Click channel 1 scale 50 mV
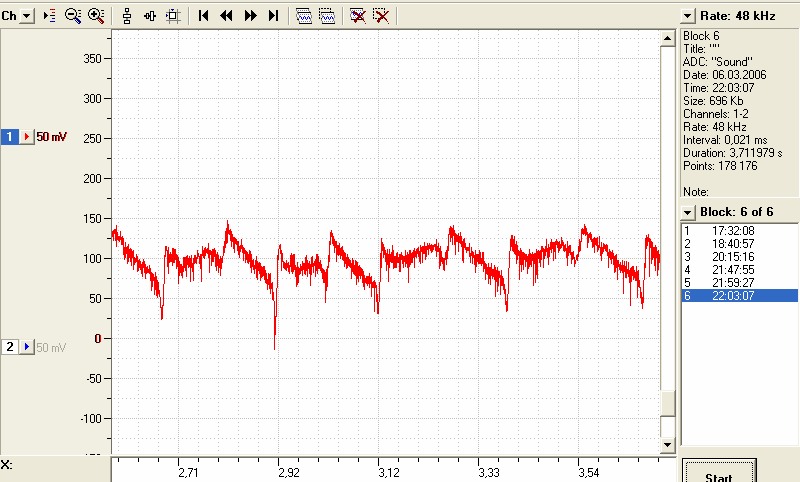800x482 pixels. tap(52, 137)
